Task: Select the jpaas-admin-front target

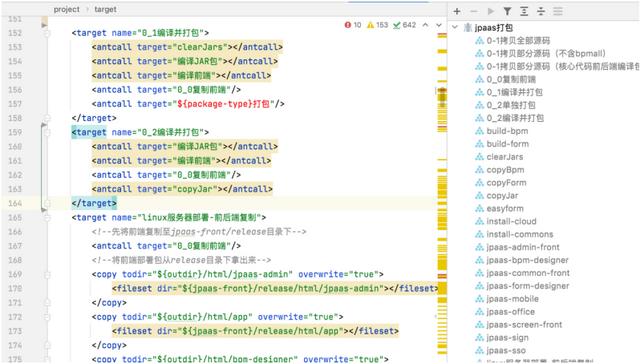Action: [x=523, y=247]
